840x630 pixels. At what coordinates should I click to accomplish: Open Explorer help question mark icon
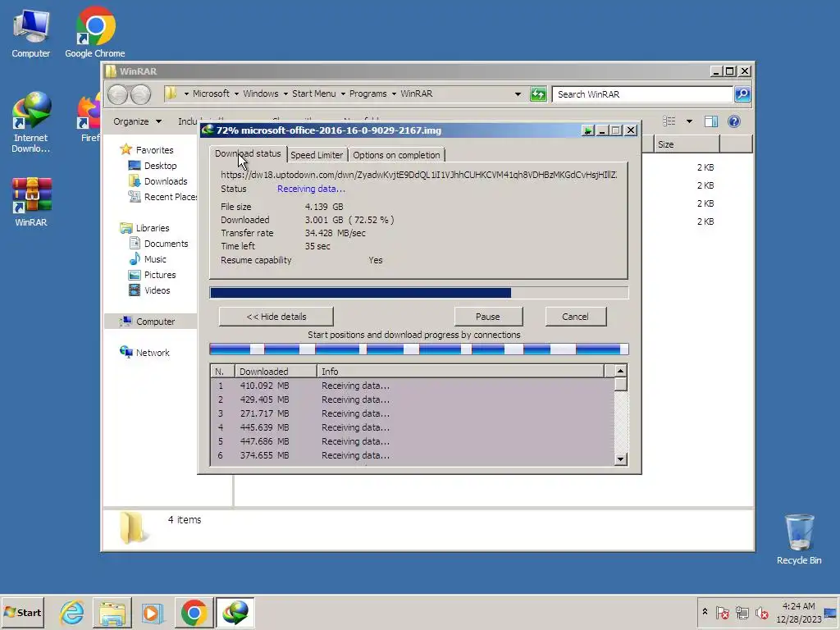[x=734, y=121]
